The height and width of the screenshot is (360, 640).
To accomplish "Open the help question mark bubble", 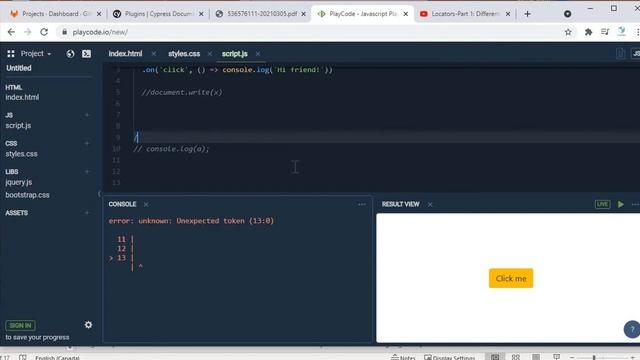I will coord(632,329).
